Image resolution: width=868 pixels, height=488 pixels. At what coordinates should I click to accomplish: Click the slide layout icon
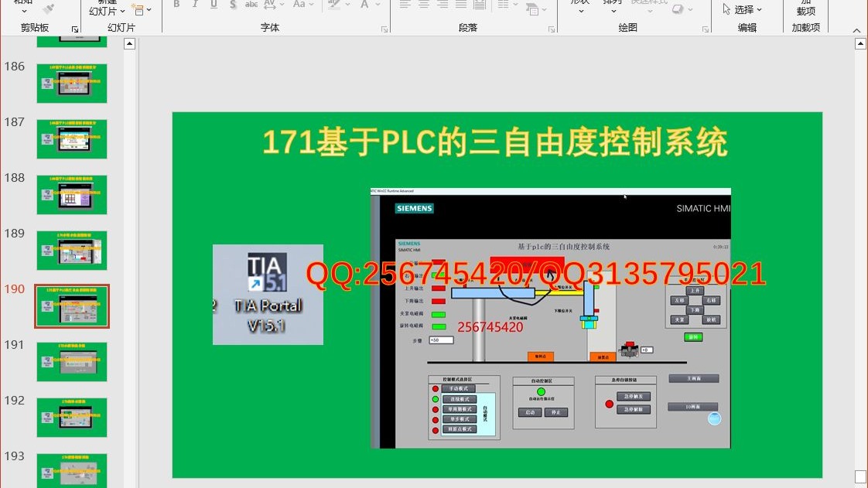(x=137, y=9)
